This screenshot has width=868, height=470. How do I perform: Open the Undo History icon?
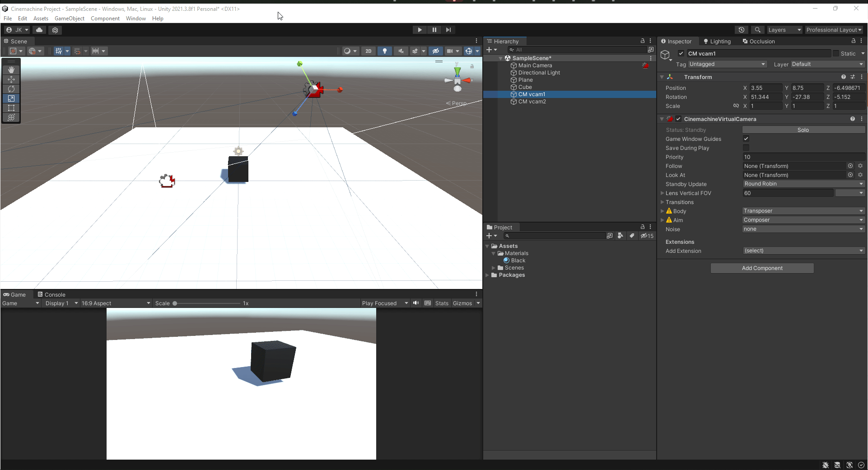coord(742,30)
